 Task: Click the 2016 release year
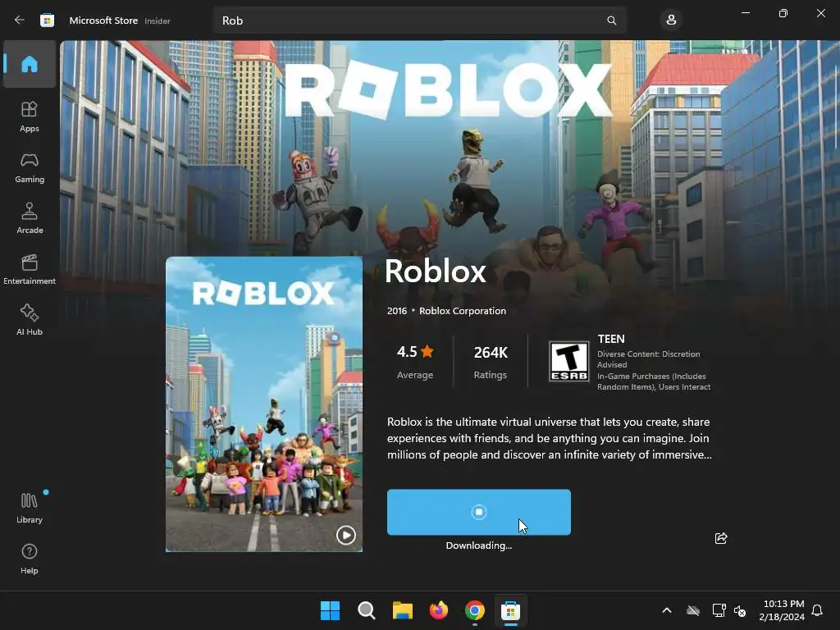pyautogui.click(x=397, y=311)
